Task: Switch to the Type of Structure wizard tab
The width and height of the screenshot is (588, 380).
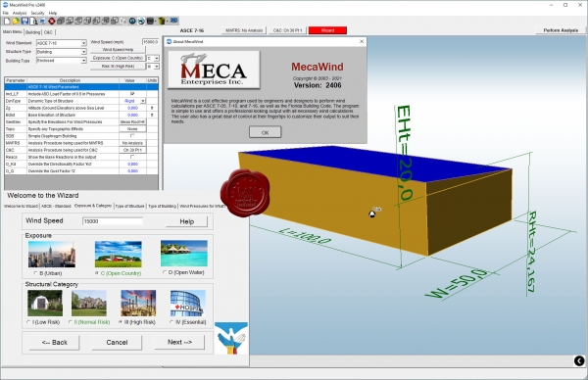Action: pos(129,206)
